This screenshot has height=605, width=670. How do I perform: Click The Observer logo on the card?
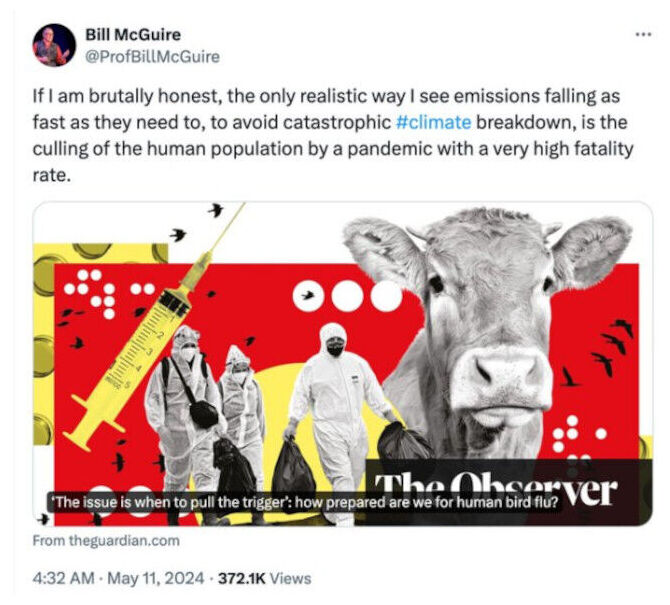(x=496, y=488)
